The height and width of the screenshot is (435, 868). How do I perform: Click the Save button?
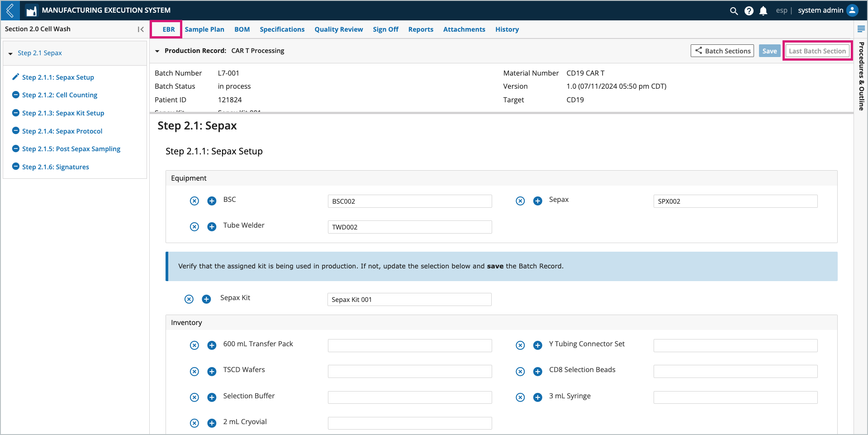click(x=769, y=51)
